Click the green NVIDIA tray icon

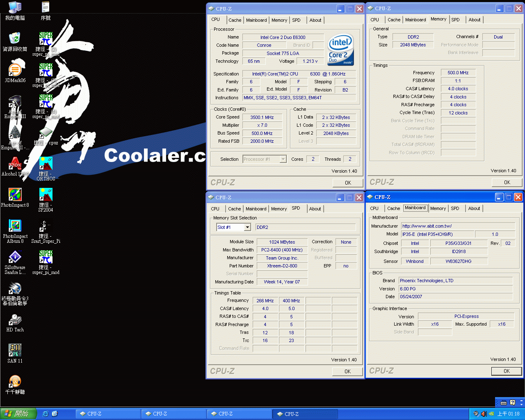(491, 414)
